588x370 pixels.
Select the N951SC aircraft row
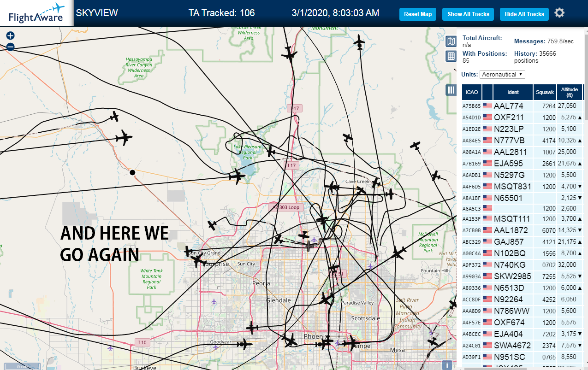click(x=522, y=357)
